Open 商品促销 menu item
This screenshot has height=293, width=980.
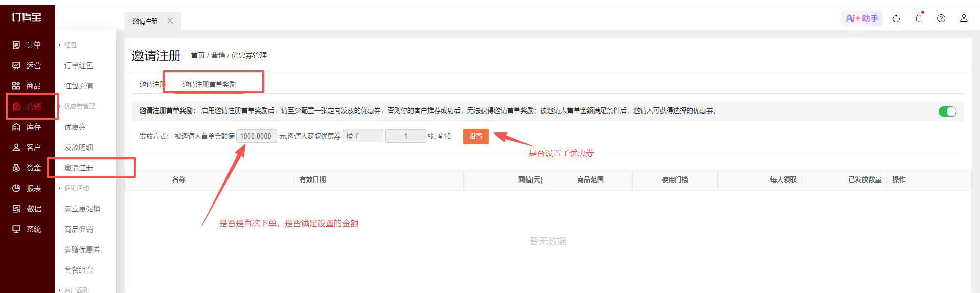[x=79, y=229]
